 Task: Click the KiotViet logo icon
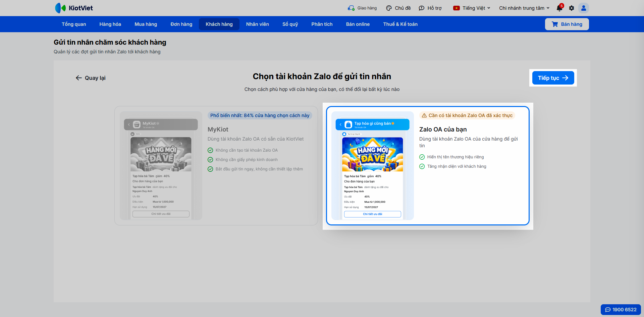(60, 8)
